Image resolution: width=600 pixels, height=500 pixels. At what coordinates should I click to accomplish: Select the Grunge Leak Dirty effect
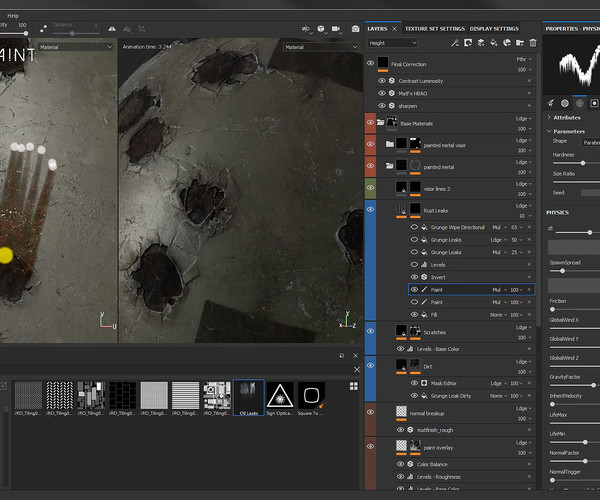click(471, 396)
